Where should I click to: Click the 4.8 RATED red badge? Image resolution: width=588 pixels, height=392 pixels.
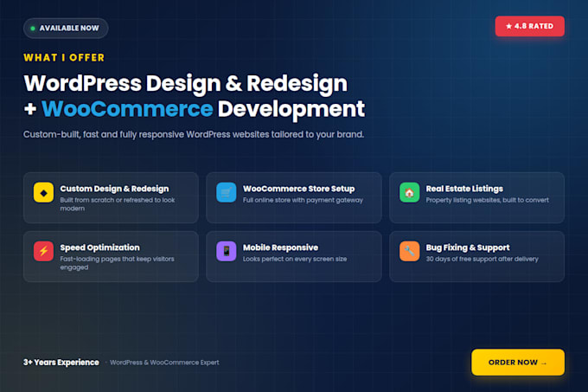tap(529, 26)
